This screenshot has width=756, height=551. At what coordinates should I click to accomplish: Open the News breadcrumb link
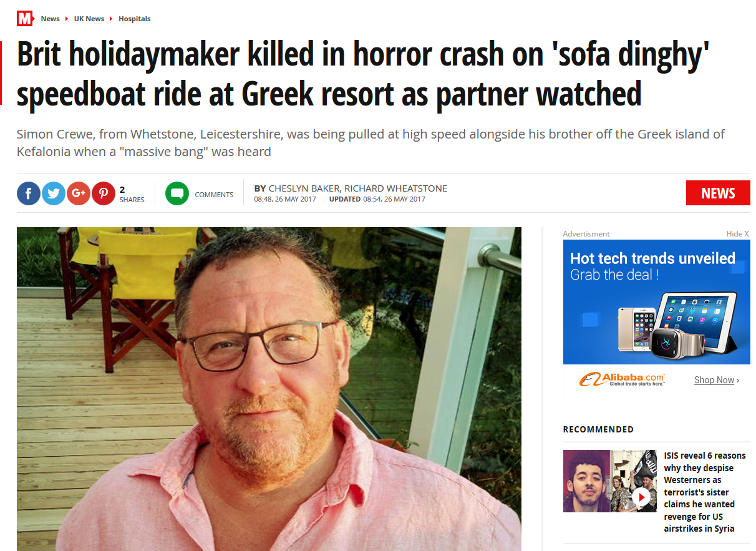51,19
